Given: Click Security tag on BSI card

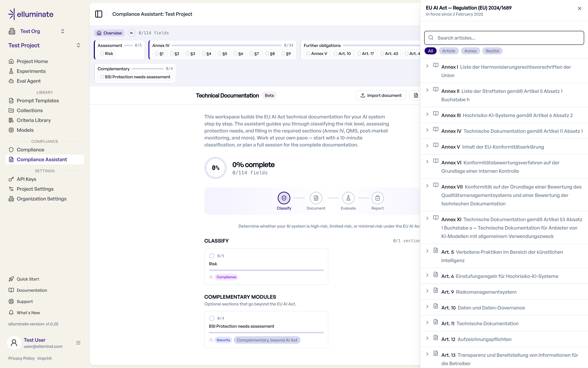Looking at the screenshot, I should click(x=223, y=340).
